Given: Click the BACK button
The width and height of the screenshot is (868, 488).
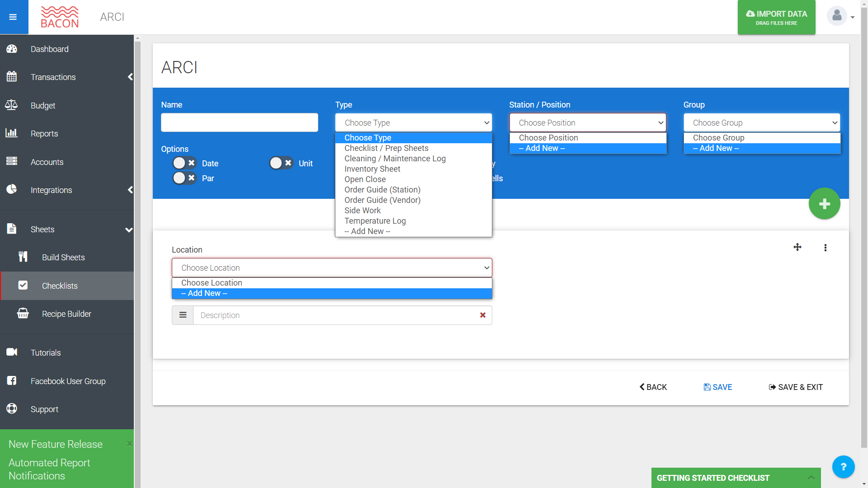Looking at the screenshot, I should (x=653, y=387).
